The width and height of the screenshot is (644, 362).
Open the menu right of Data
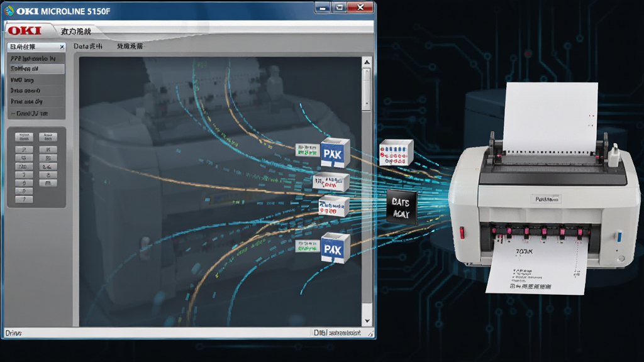pyautogui.click(x=130, y=47)
